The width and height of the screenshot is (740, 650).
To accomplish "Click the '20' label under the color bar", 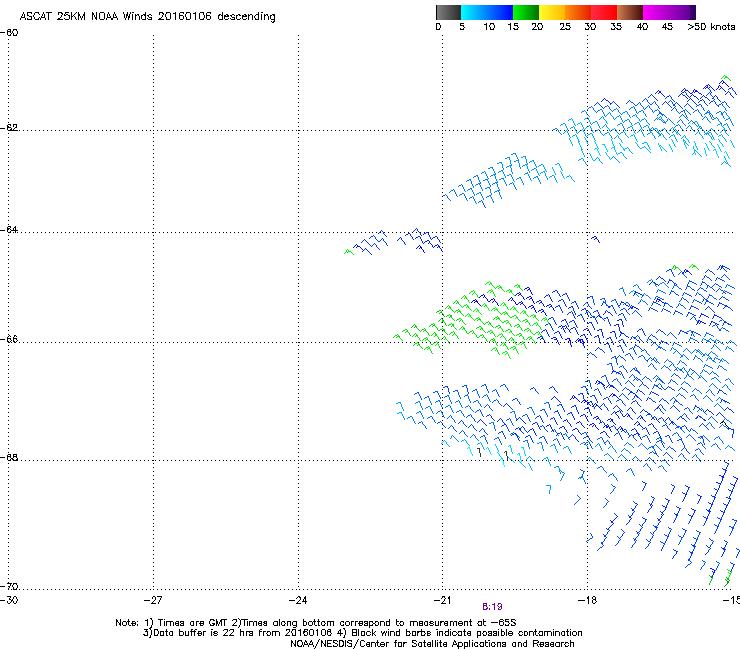I will (537, 27).
